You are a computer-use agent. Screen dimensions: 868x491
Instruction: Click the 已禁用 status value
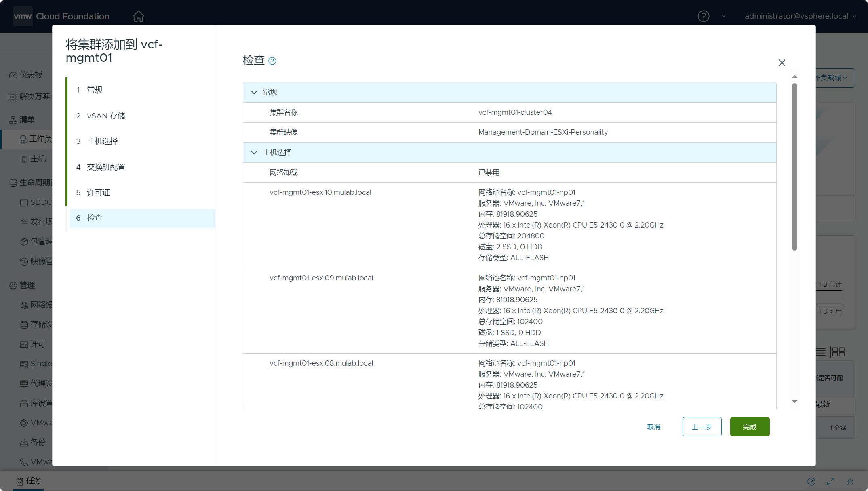489,173
